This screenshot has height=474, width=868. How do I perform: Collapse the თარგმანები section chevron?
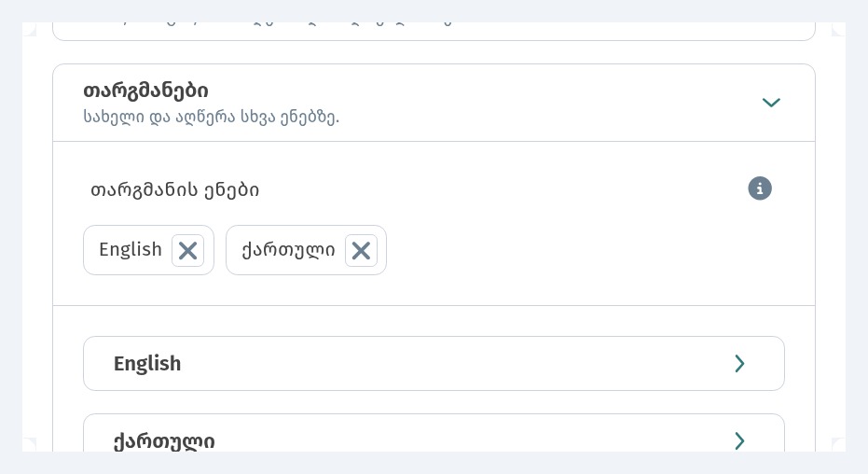(771, 103)
